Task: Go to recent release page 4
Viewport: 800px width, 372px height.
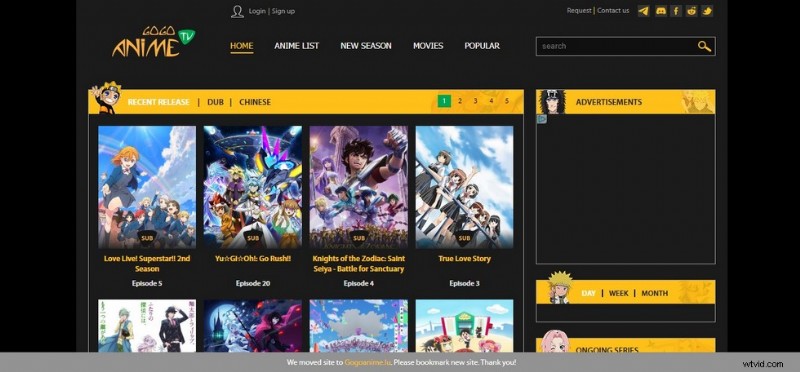Action: click(491, 101)
